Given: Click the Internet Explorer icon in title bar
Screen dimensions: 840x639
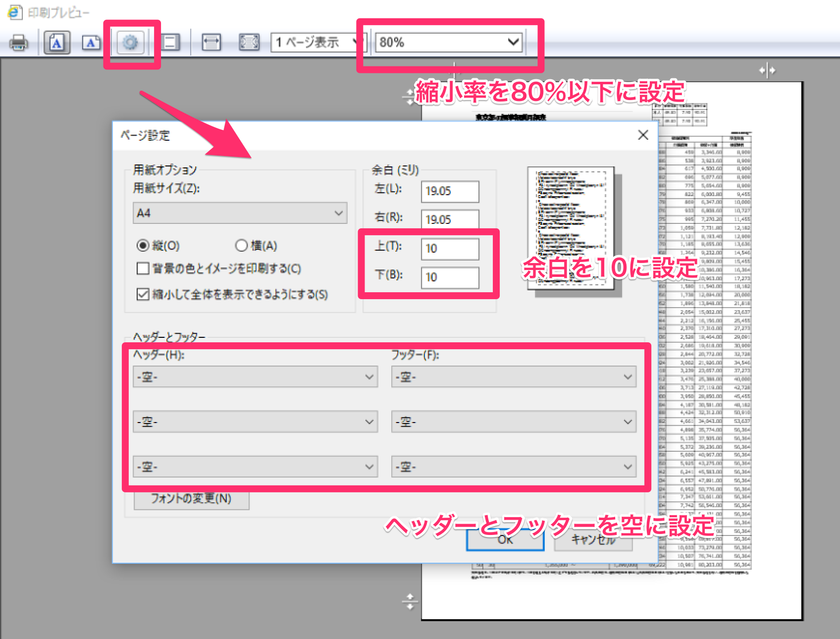Looking at the screenshot, I should (x=15, y=12).
